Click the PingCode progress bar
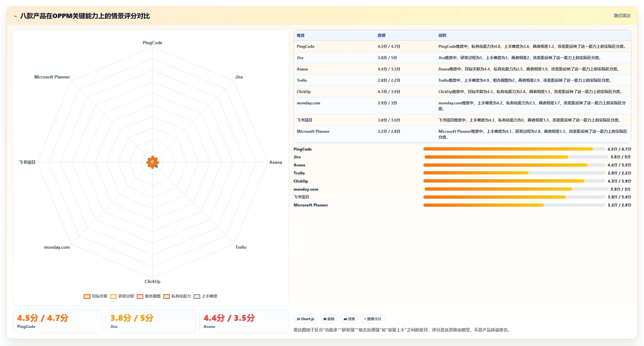Viewport: 644px width, 346px height. coord(514,149)
